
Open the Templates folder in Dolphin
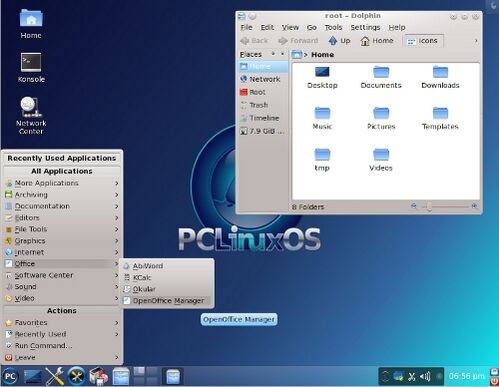[x=440, y=118]
